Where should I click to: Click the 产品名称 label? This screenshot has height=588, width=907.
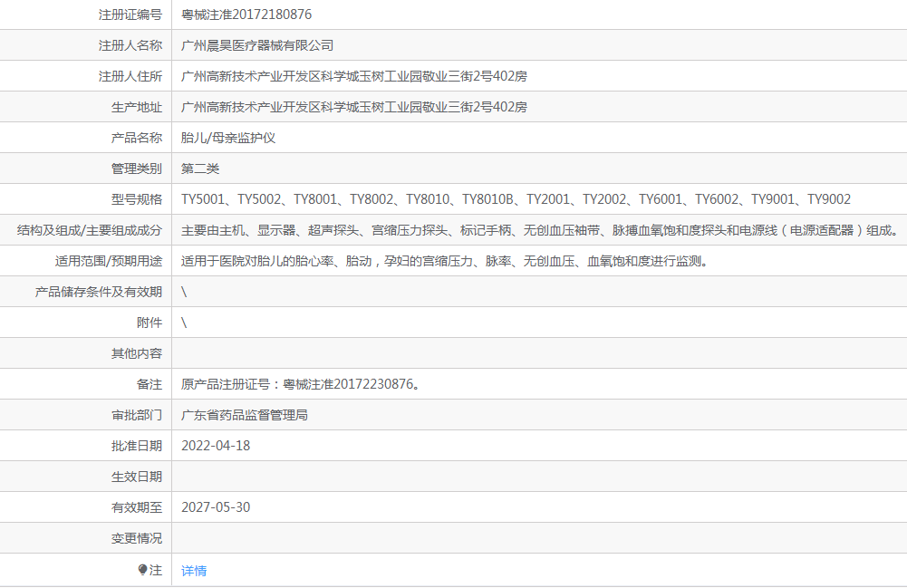point(137,138)
